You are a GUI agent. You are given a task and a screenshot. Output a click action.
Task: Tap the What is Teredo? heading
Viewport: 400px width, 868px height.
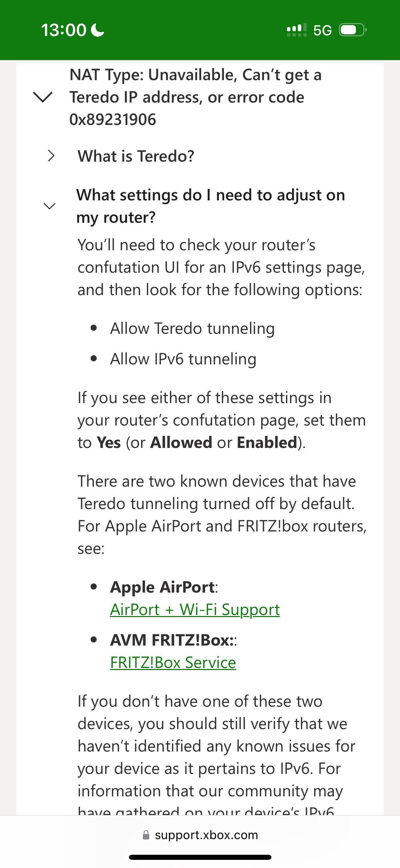coord(136,156)
